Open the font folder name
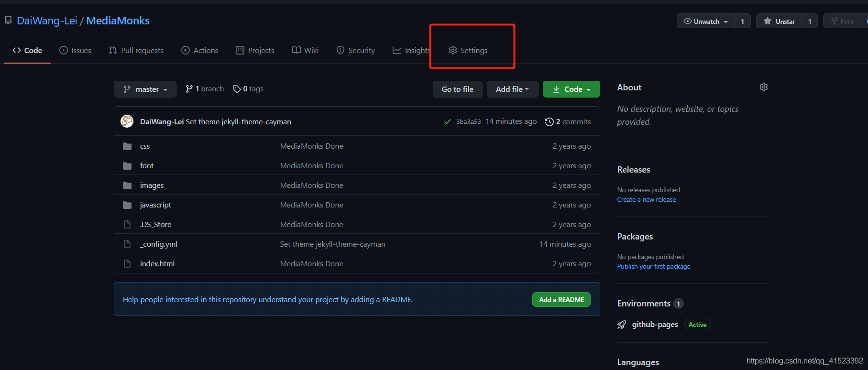 [147, 166]
